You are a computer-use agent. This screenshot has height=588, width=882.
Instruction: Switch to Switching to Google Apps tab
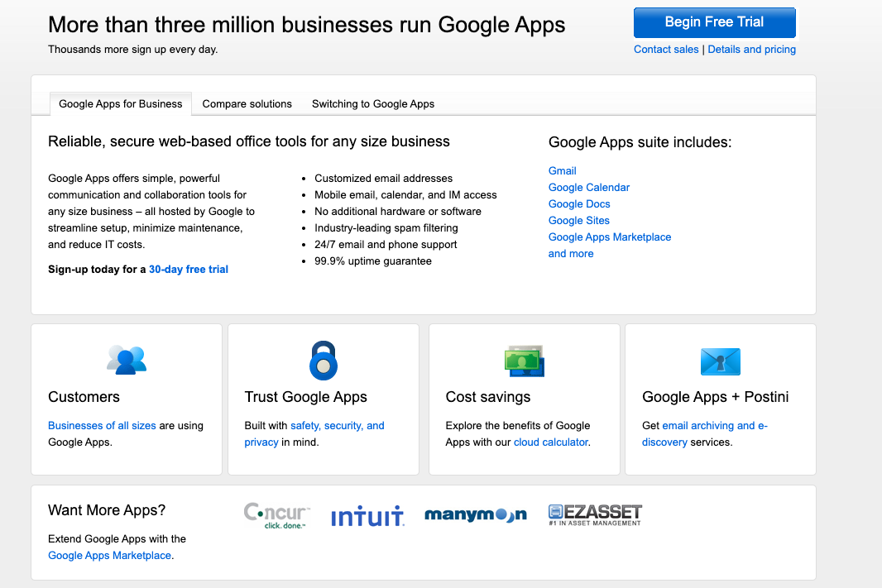(x=373, y=104)
